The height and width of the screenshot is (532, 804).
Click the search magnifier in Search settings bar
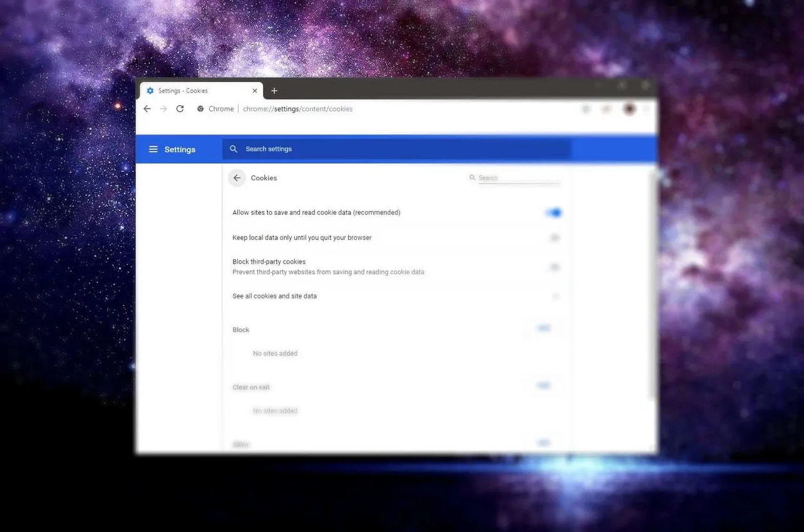pyautogui.click(x=233, y=148)
